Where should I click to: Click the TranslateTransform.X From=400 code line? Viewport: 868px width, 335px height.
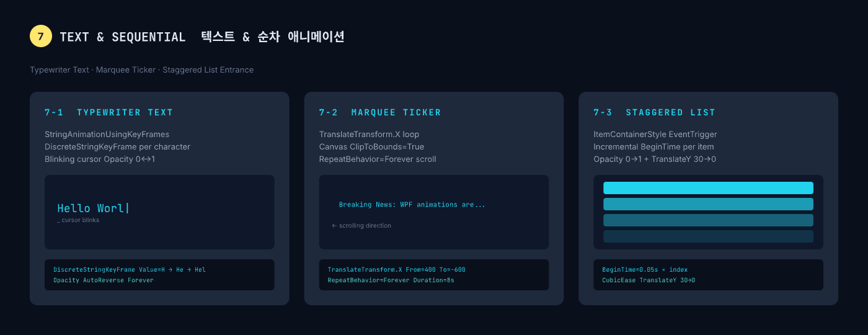tap(396, 270)
